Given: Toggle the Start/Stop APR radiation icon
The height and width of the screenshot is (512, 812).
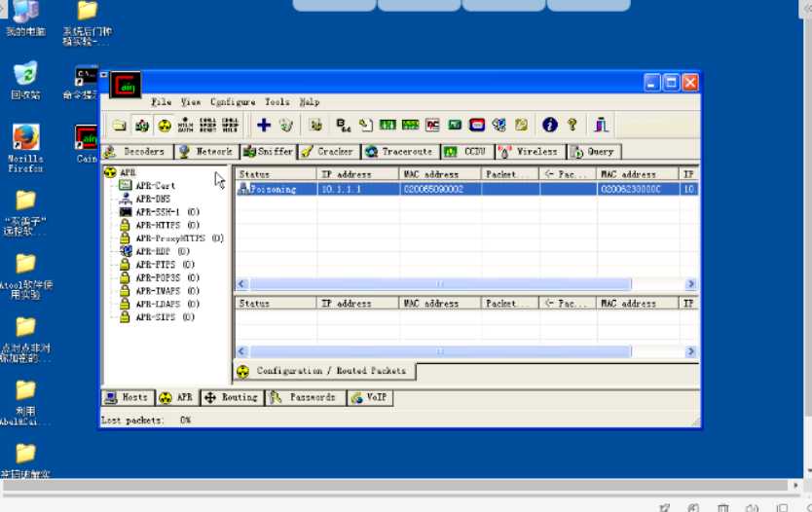Looking at the screenshot, I should point(165,126).
